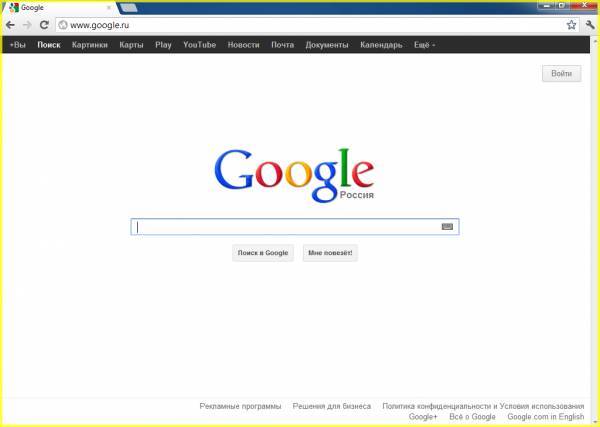Click the browser Forward arrow
This screenshot has width=600, height=427.
pyautogui.click(x=27, y=24)
